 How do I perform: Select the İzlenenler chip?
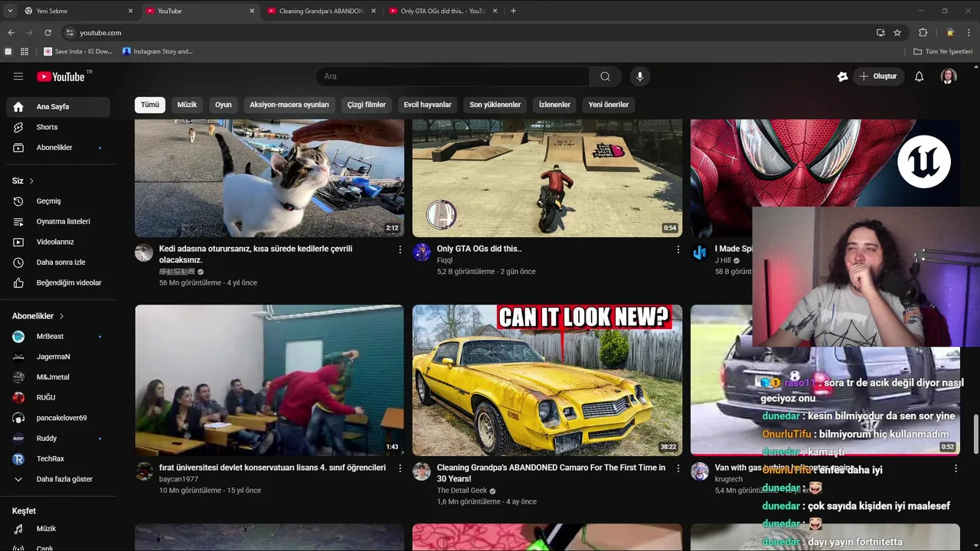click(x=554, y=105)
